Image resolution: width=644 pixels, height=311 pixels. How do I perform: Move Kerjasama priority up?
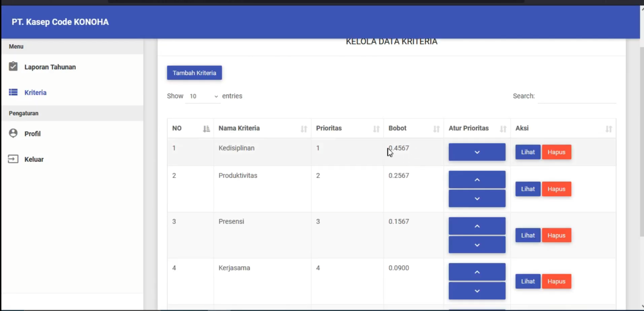pyautogui.click(x=477, y=272)
